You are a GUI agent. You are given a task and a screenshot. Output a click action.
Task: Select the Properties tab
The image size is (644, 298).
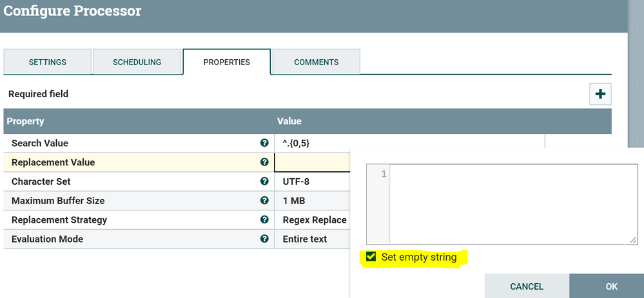coord(226,62)
